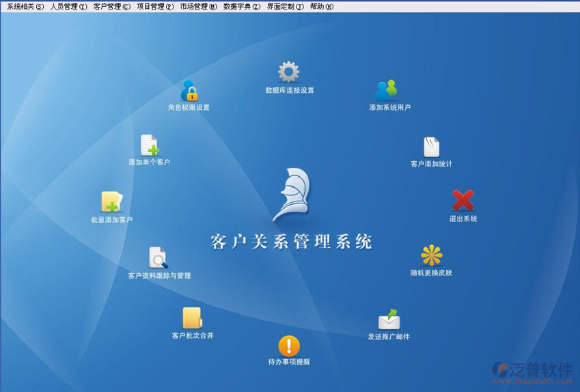The width and height of the screenshot is (580, 392).
Task: Open 添加系统用户 users icon
Action: coord(386,90)
